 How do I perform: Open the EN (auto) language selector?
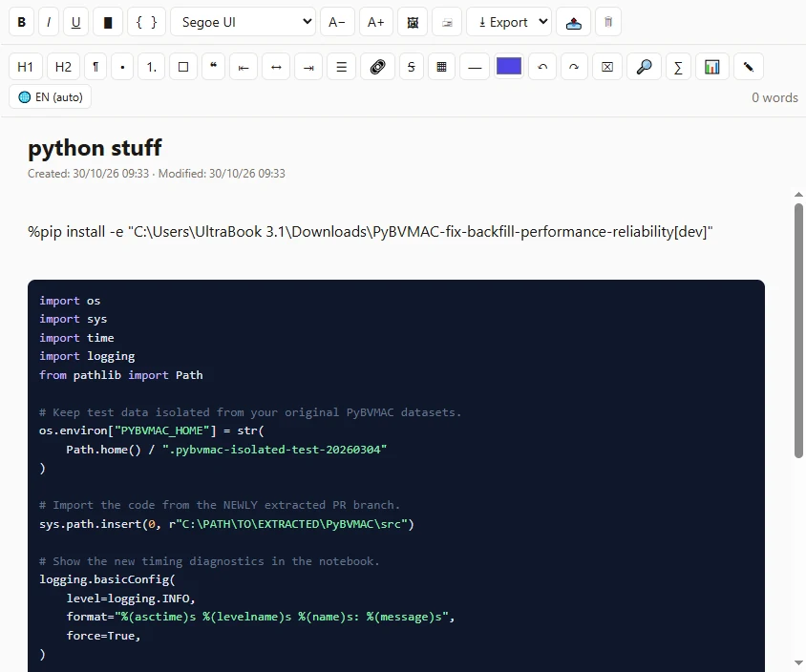coord(50,97)
